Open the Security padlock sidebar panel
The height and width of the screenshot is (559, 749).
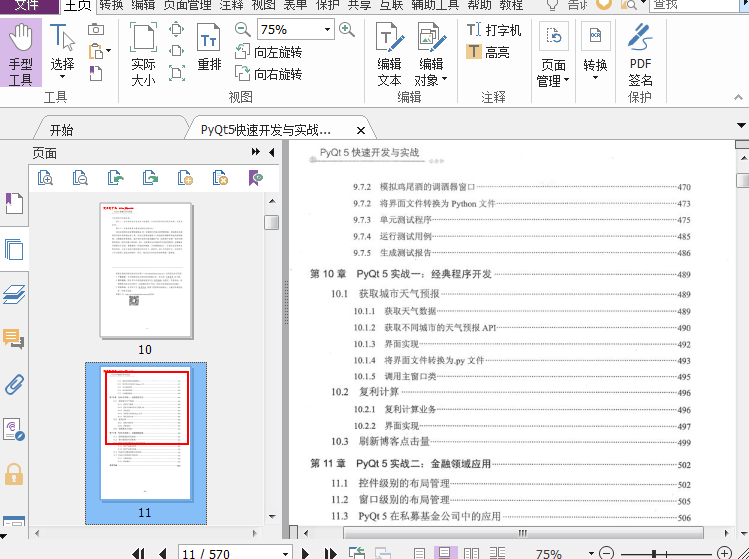pos(14,474)
